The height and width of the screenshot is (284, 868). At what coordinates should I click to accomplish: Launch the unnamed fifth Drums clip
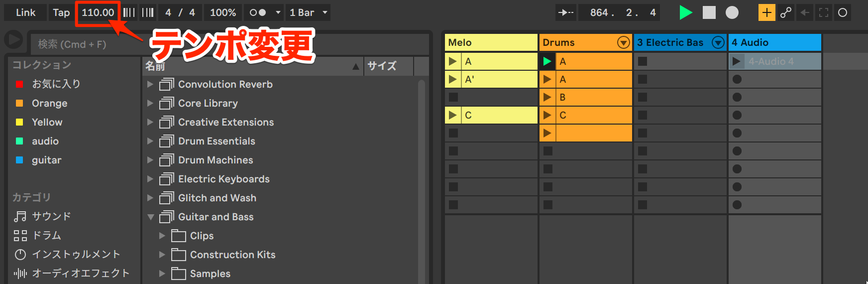point(547,133)
